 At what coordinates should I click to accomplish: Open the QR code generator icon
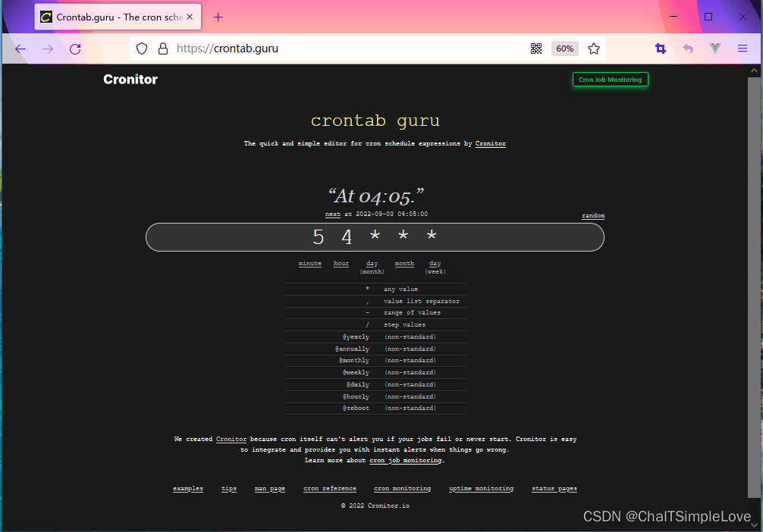click(x=536, y=49)
